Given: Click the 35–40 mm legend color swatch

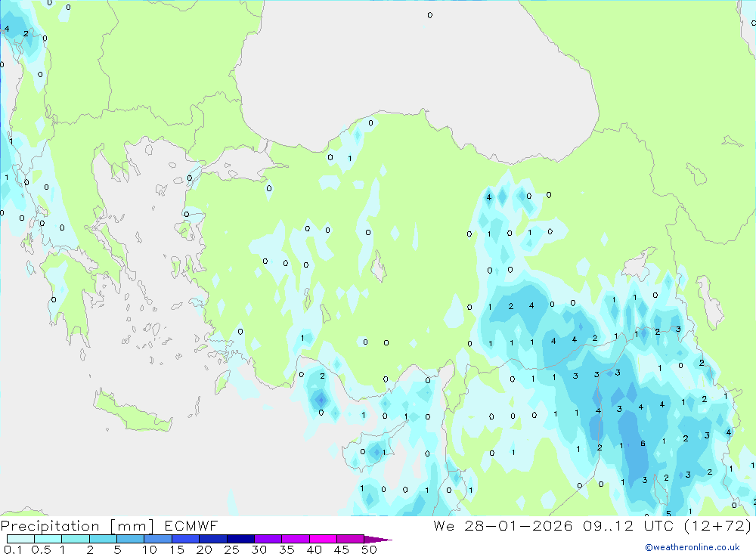Looking at the screenshot, I should pyautogui.click(x=296, y=539).
